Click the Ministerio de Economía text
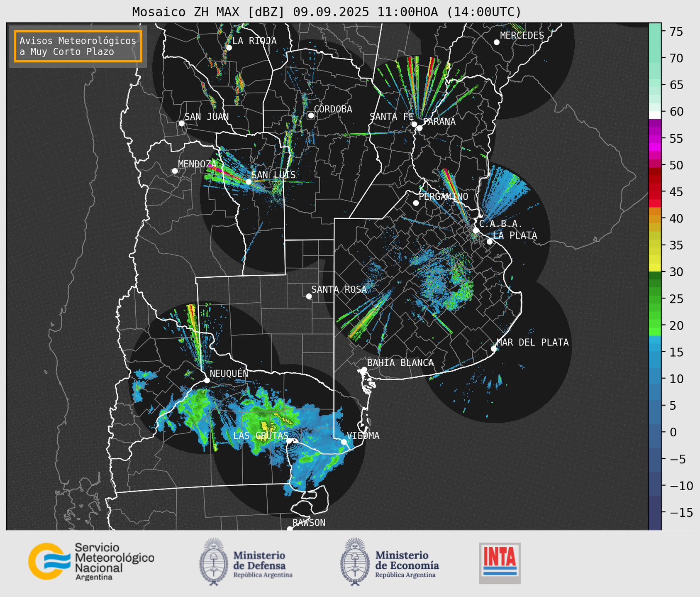The image size is (700, 597). click(407, 564)
